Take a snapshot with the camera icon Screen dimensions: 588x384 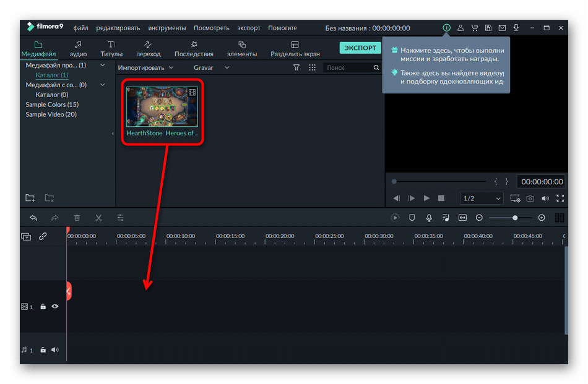530,198
